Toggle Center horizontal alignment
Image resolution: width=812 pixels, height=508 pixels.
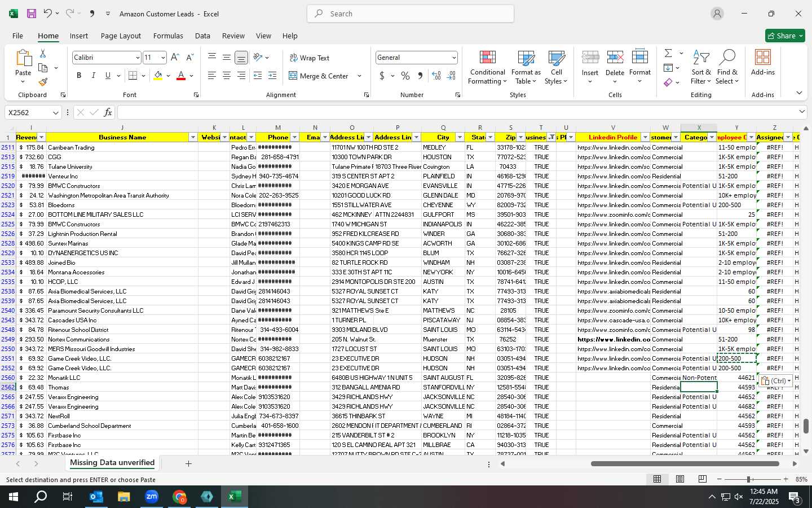[226, 76]
